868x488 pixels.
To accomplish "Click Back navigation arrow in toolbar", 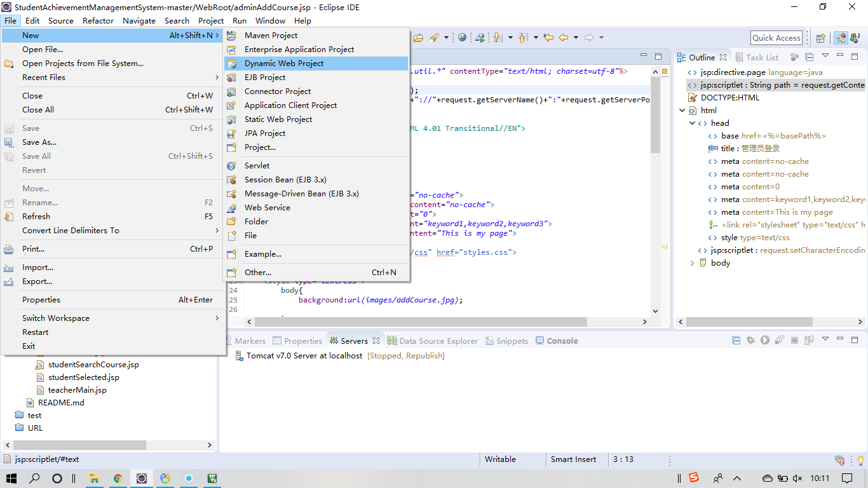I will (563, 37).
